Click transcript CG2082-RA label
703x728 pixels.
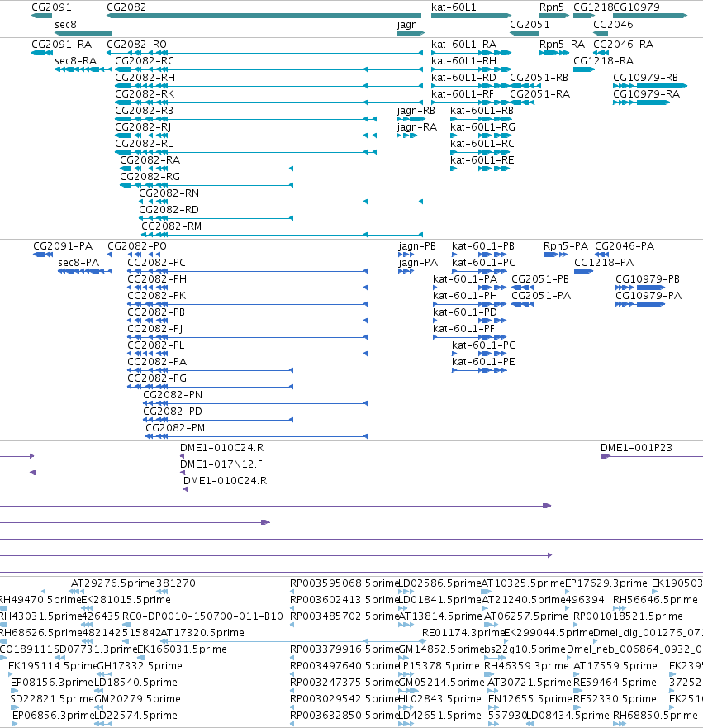(x=150, y=160)
